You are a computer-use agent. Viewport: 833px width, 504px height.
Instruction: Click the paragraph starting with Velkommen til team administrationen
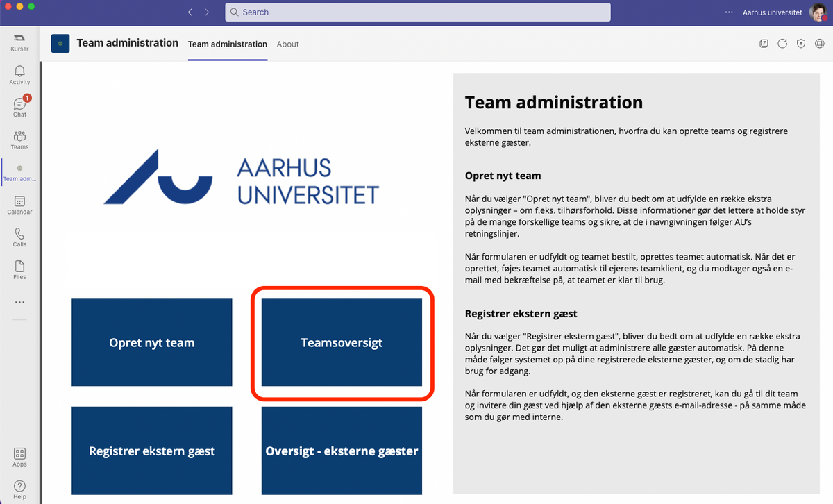[x=627, y=137]
